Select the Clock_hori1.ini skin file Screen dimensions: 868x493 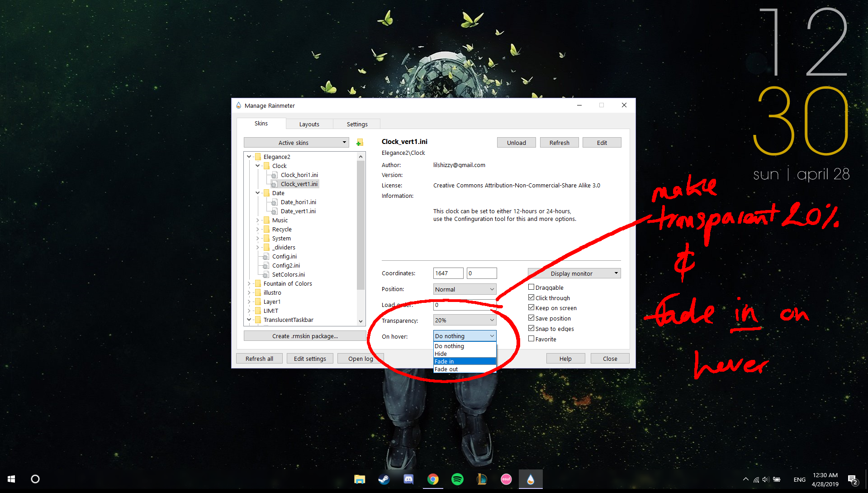299,175
